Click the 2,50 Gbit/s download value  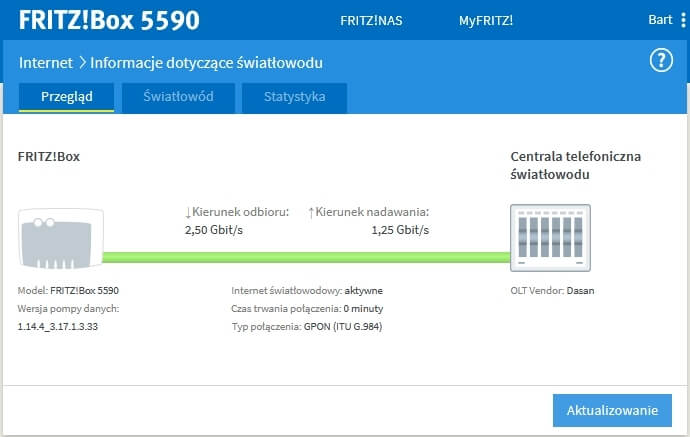coord(214,230)
